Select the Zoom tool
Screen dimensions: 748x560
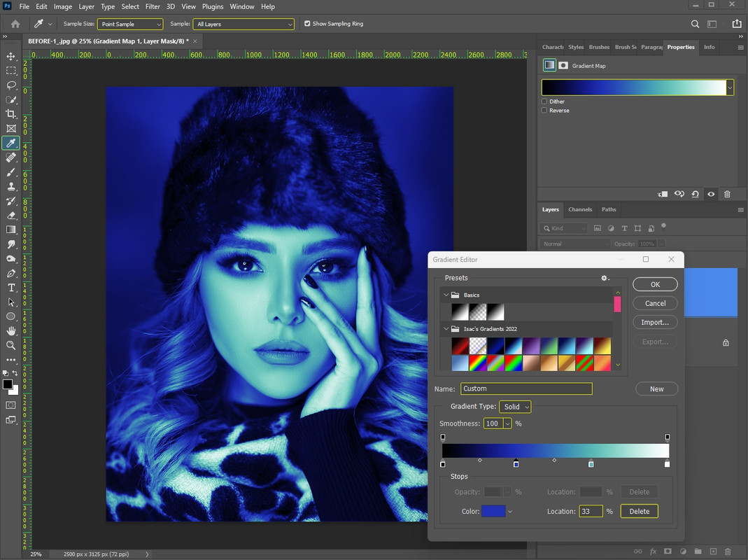(10, 345)
